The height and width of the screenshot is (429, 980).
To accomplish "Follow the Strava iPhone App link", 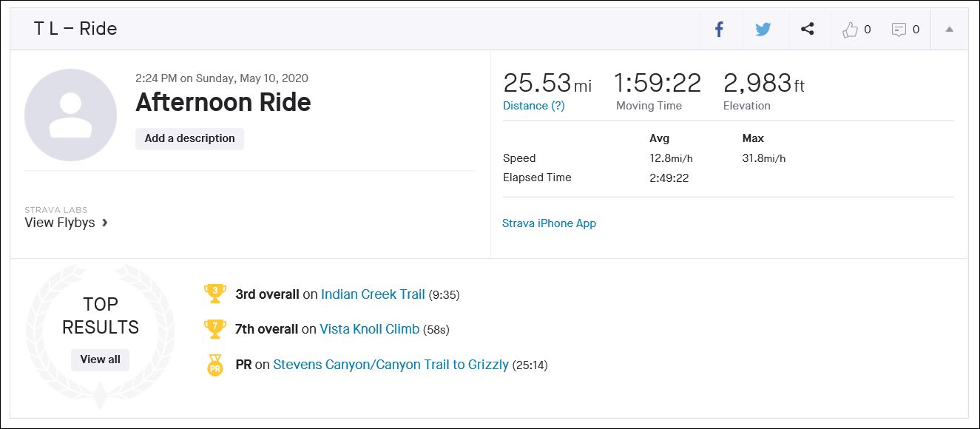I will [x=549, y=223].
